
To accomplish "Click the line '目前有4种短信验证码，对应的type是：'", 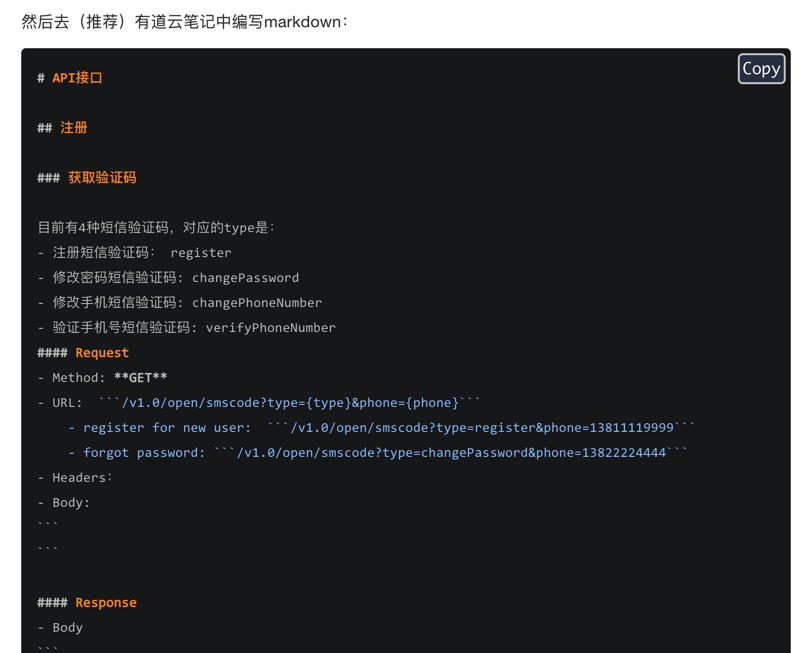I will click(156, 227).
